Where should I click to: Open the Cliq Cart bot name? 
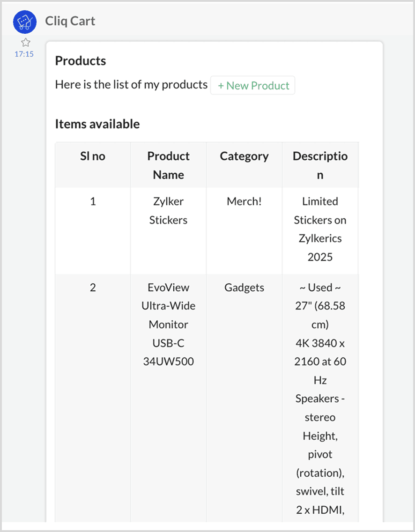coord(70,21)
